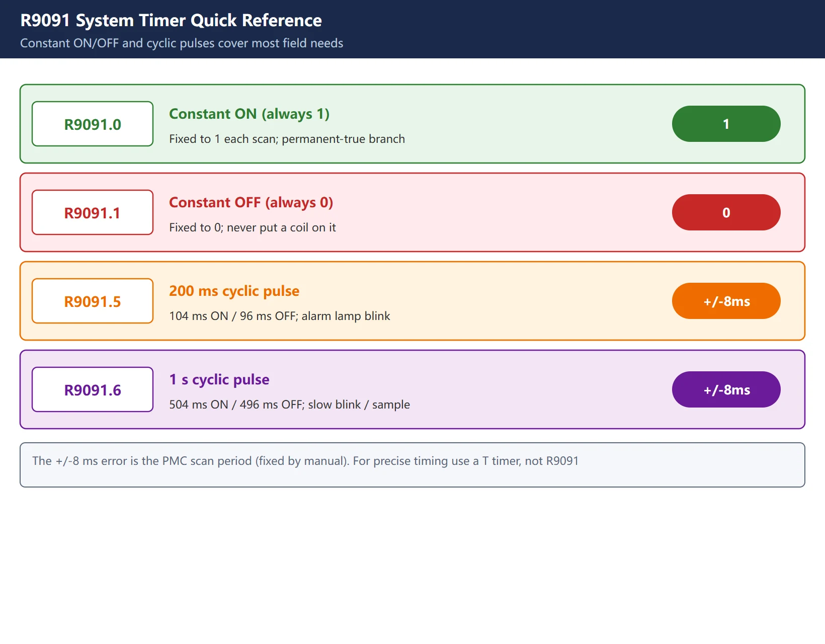Click the green "1" value pill
This screenshot has width=825, height=644.
726,124
